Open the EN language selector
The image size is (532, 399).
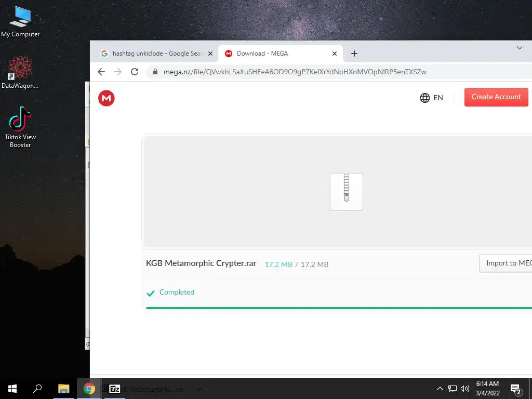click(432, 98)
